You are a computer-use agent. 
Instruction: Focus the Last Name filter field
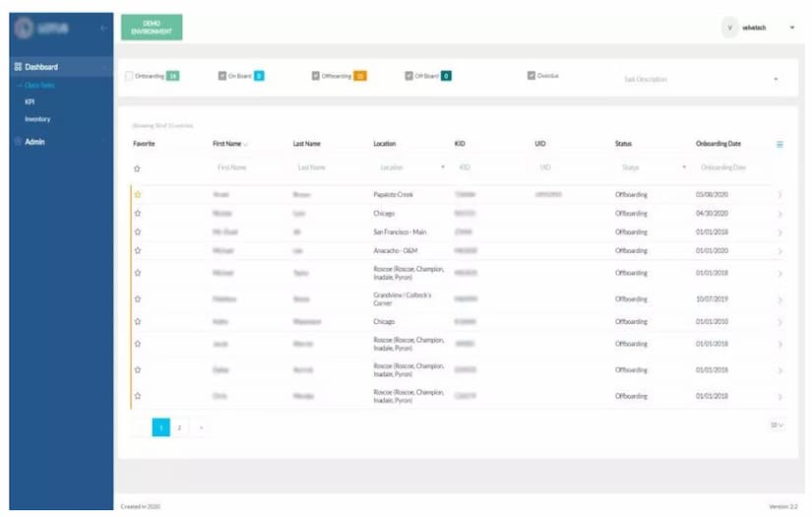330,167
